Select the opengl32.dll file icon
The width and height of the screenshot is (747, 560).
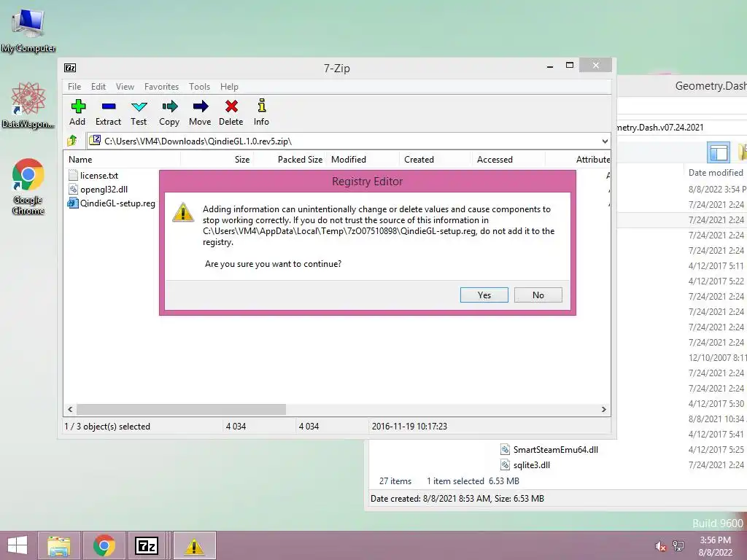(73, 189)
